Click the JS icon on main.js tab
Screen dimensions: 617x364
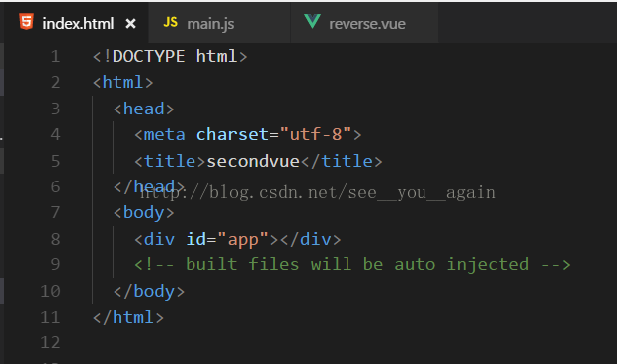point(171,22)
